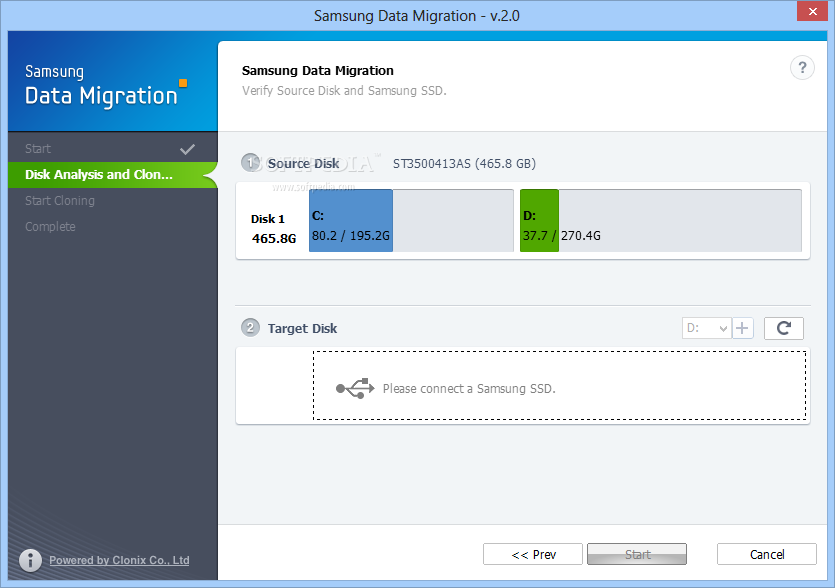Click the Source Disk heading
Image resolution: width=835 pixels, height=588 pixels.
(x=303, y=164)
